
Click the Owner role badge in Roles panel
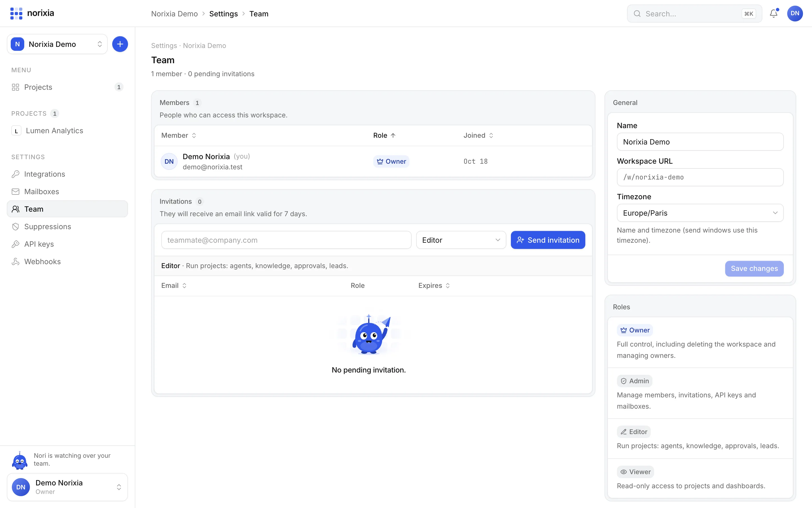tap(635, 330)
